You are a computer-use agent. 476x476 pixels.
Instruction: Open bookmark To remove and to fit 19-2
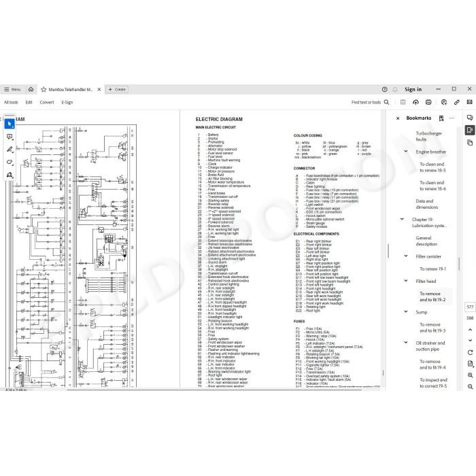coord(432,296)
